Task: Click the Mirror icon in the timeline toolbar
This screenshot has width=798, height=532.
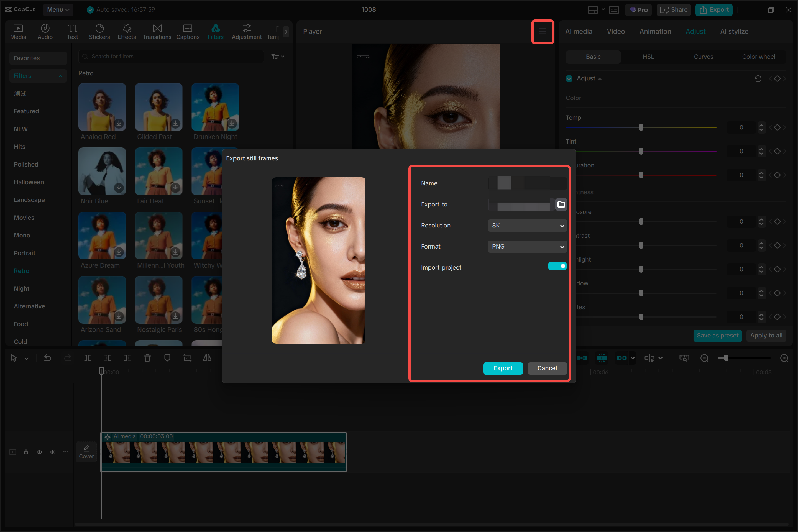Action: pos(207,358)
